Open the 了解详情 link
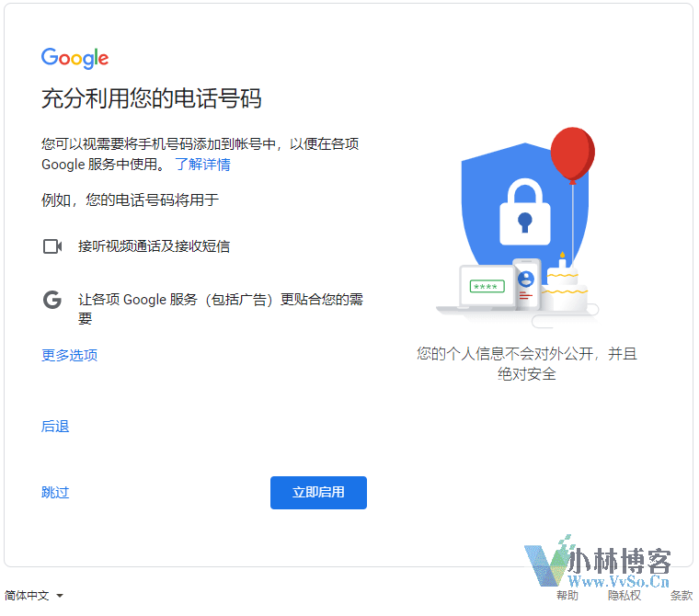This screenshot has width=699, height=616. point(203,165)
